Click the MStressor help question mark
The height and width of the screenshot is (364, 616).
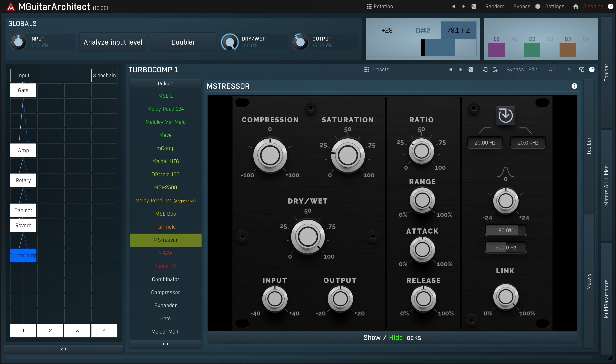pos(574,86)
